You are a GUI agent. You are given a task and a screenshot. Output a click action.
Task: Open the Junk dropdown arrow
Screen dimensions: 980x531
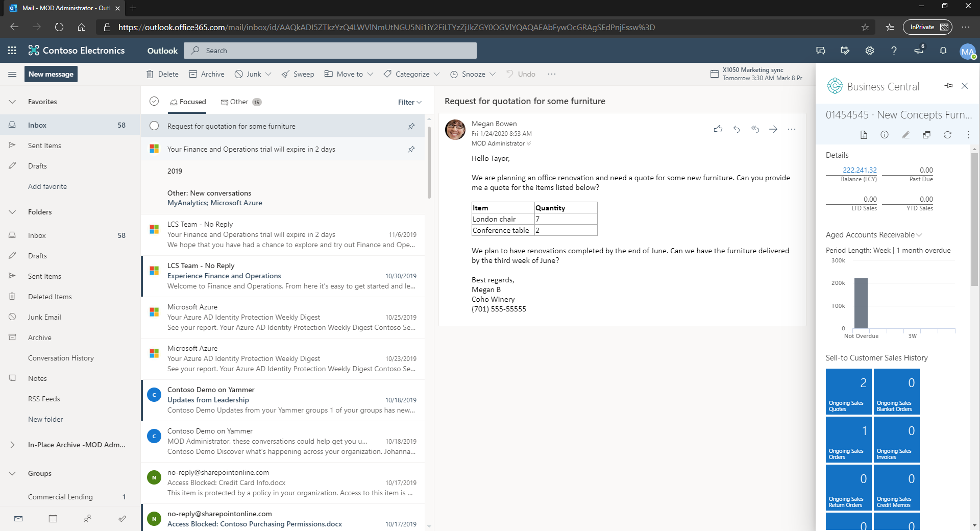[268, 74]
